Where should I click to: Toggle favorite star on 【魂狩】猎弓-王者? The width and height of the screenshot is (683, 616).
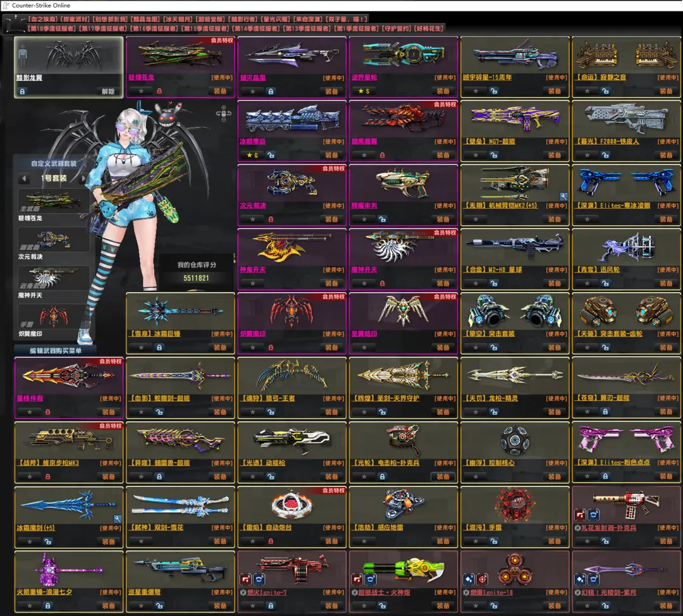click(252, 412)
